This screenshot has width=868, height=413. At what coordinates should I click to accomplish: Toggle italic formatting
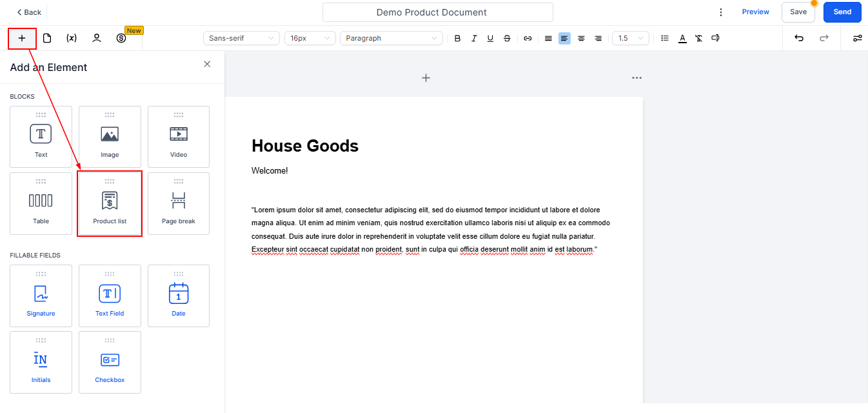pyautogui.click(x=474, y=38)
